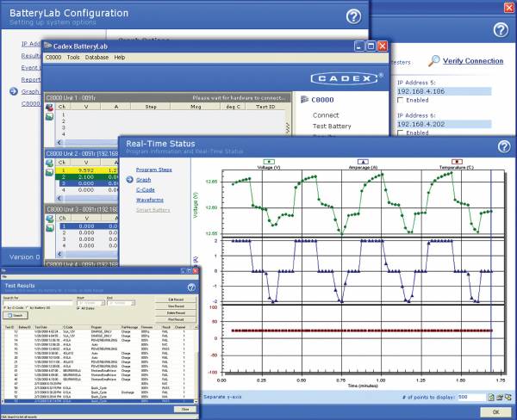
Task: Click the Program Steps link
Action: pyautogui.click(x=156, y=170)
